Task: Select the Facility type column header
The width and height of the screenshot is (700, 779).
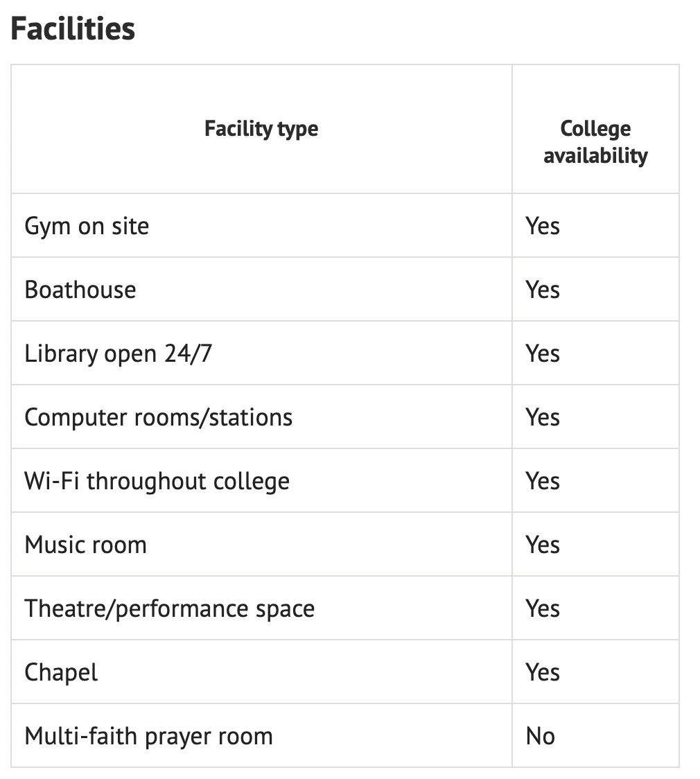Action: (261, 129)
